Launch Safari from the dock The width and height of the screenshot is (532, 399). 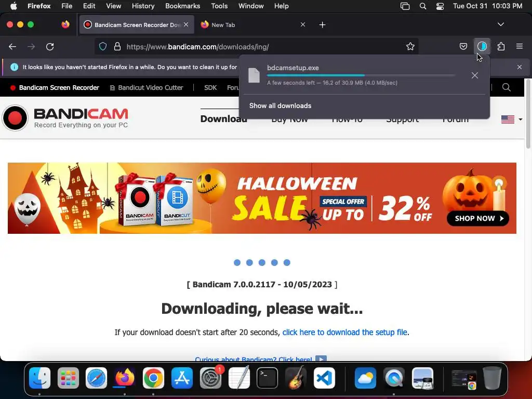pos(96,378)
